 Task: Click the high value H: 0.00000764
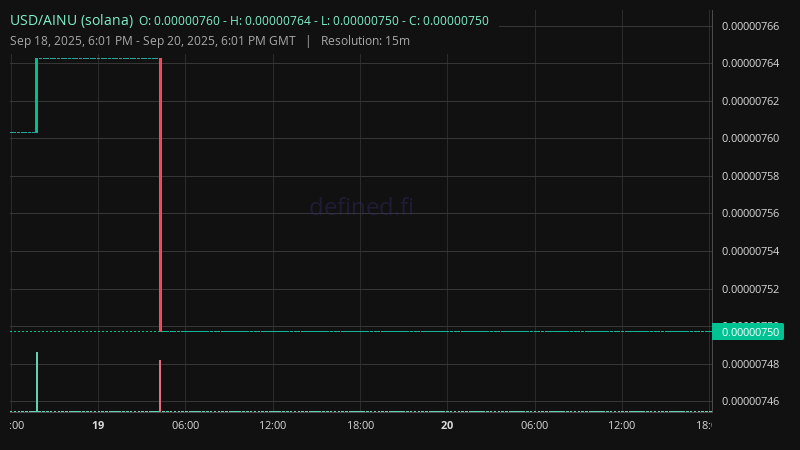click(270, 21)
